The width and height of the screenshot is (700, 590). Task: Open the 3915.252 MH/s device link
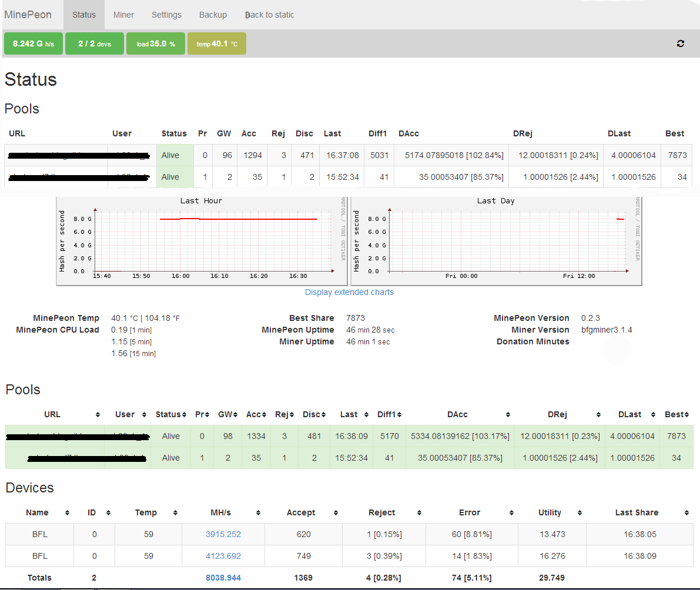coord(223,534)
